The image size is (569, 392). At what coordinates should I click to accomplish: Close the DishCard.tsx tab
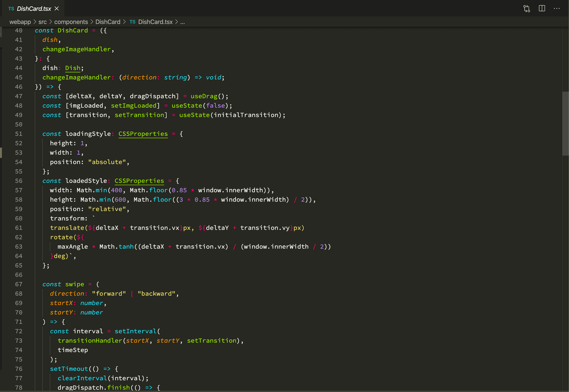(x=57, y=8)
